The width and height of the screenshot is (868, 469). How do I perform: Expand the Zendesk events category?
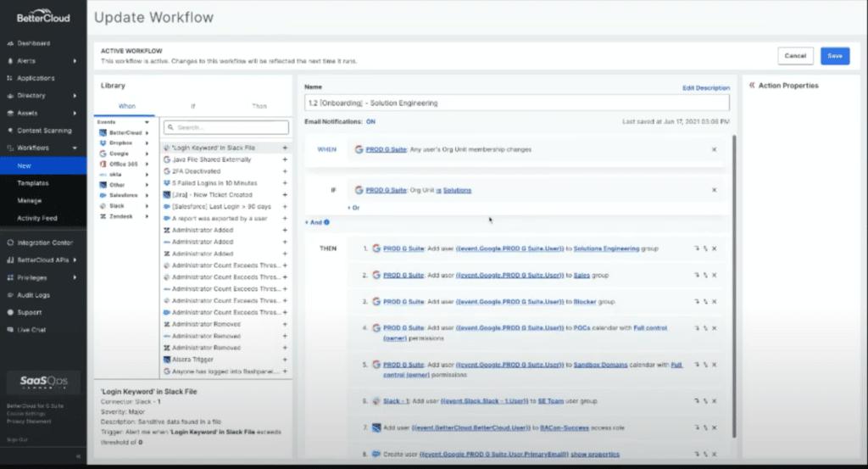coord(147,216)
